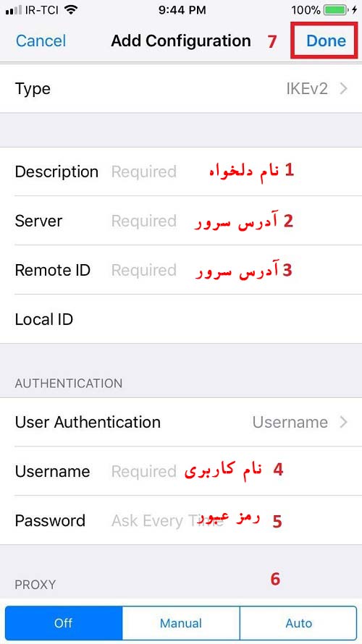Tap Done to save configuration
The image size is (362, 644).
326,41
